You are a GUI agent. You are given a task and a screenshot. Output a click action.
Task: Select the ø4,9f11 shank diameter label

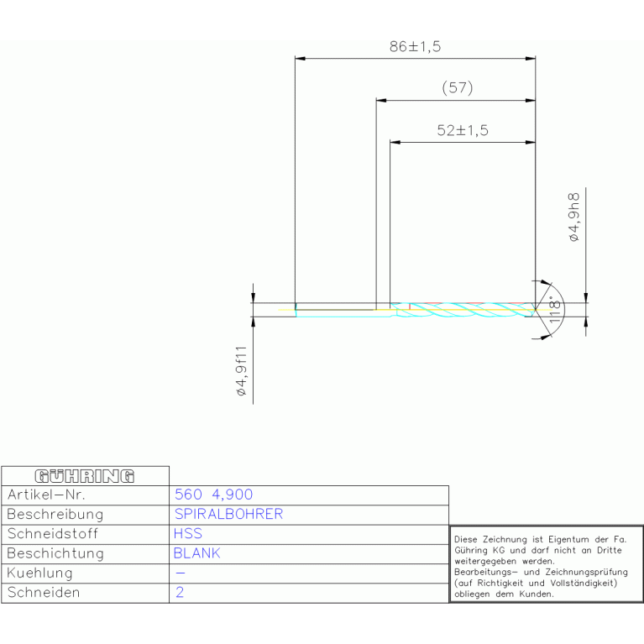click(240, 370)
